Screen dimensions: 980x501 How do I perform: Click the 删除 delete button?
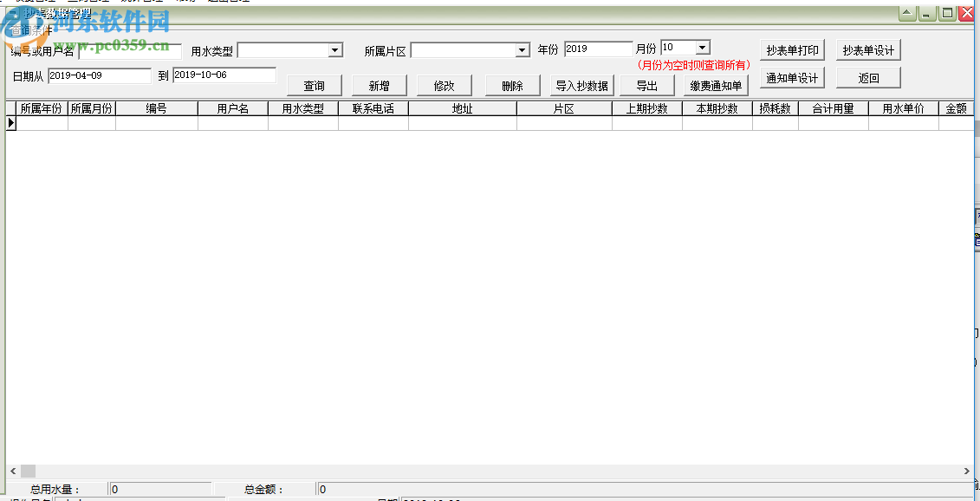(x=512, y=86)
